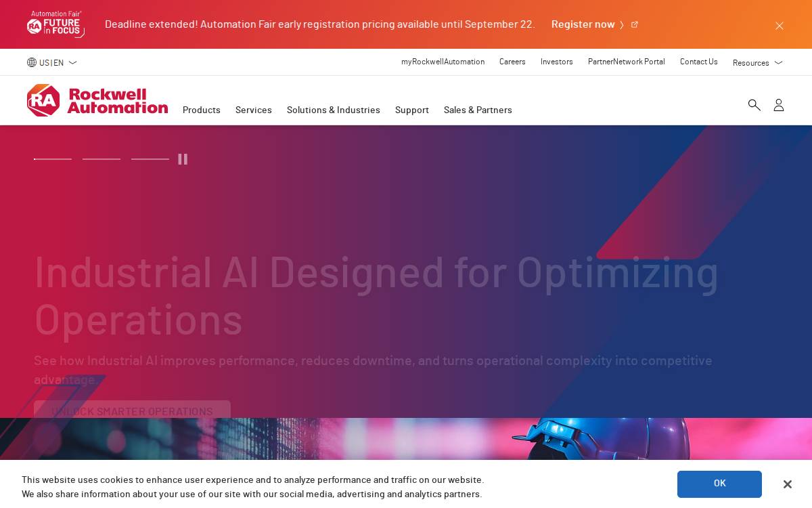The image size is (812, 508).
Task: Go to the Investors page
Action: click(557, 62)
